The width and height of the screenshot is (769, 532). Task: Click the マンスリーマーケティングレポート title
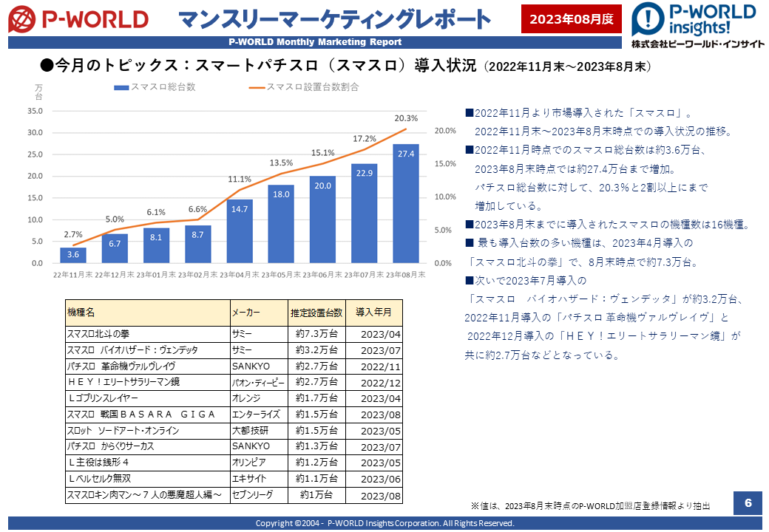[x=334, y=20]
